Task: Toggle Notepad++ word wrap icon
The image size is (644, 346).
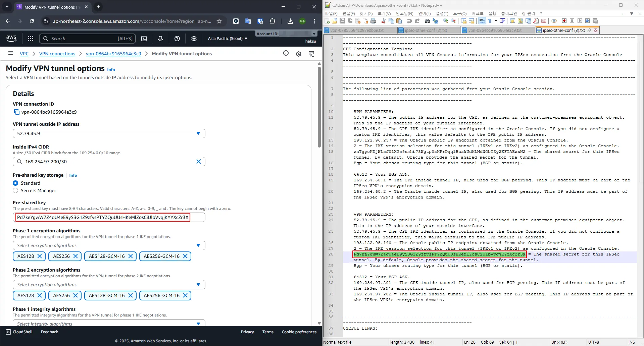Action: 482,21
